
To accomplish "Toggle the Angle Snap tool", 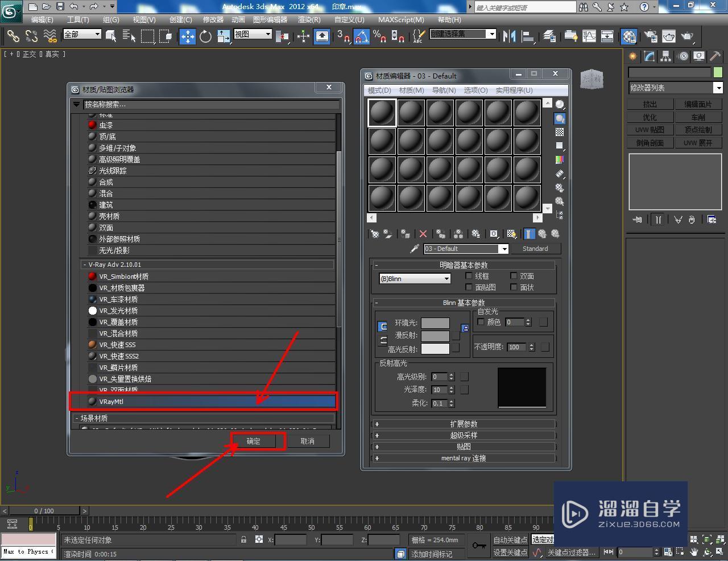I will coord(362,36).
